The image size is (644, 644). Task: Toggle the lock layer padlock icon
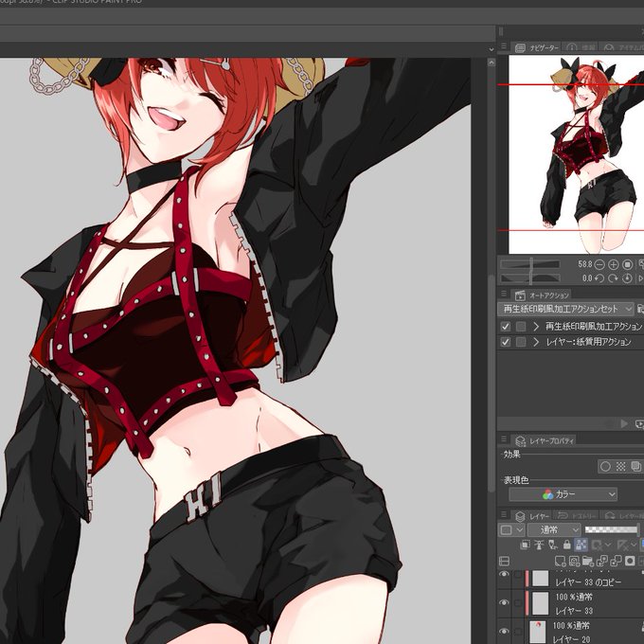click(566, 545)
